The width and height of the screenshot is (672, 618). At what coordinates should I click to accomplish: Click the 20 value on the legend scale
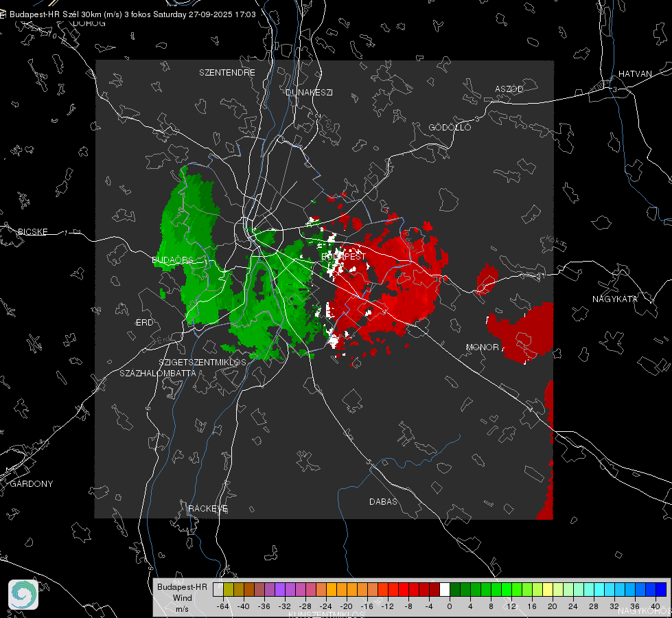pyautogui.click(x=552, y=606)
